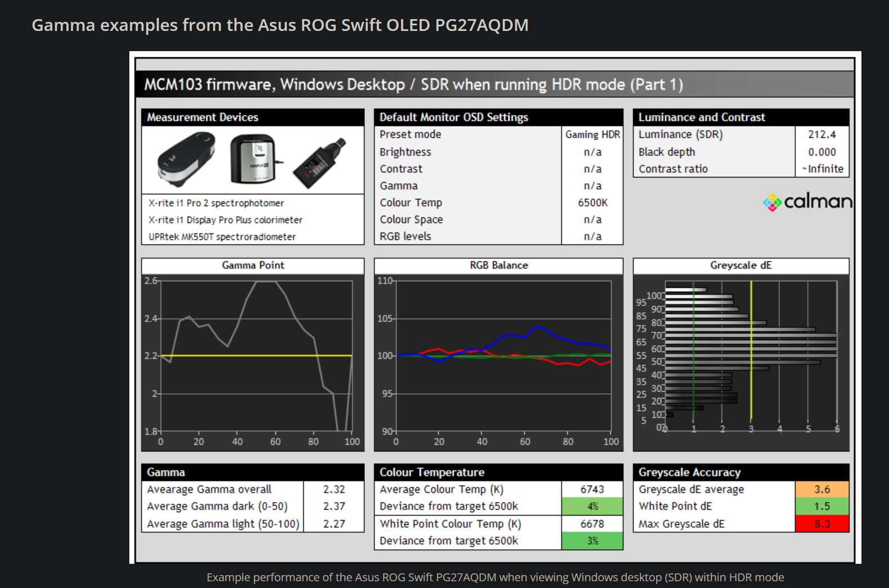This screenshot has width=889, height=588.
Task: Click the Avearage Gamma overall label
Action: click(x=209, y=490)
